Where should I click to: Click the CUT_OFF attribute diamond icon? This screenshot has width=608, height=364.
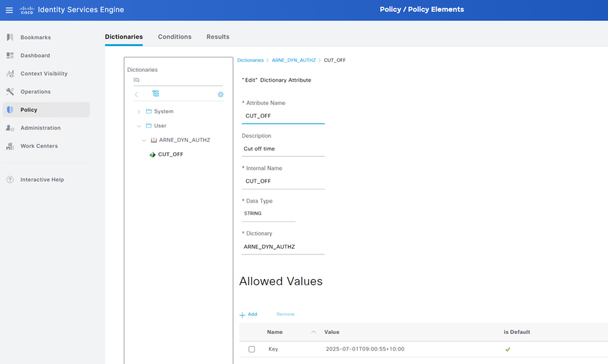[x=152, y=155]
